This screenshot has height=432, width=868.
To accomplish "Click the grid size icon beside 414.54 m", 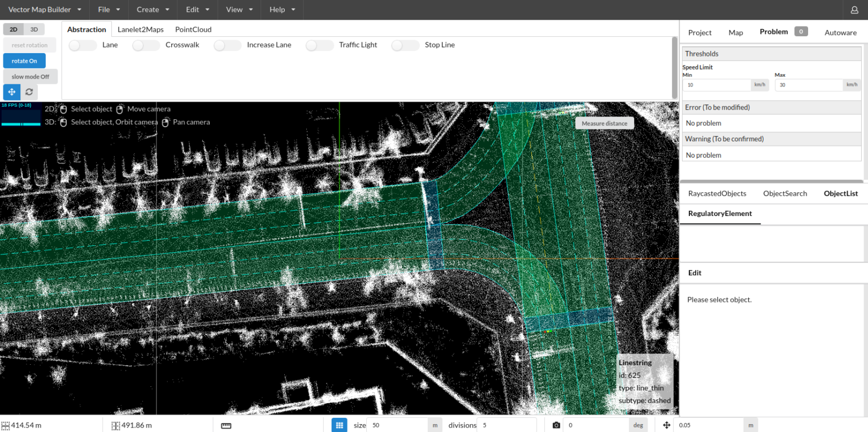I will (5, 425).
